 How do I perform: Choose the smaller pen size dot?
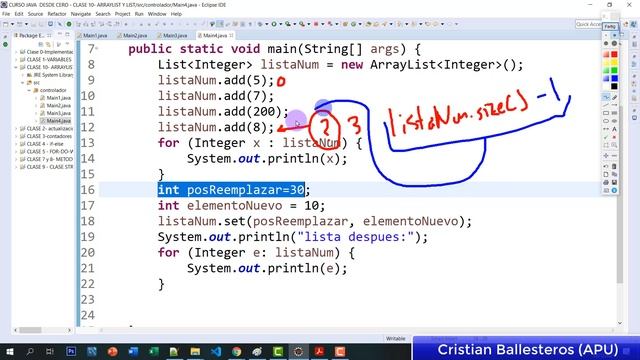[606, 43]
